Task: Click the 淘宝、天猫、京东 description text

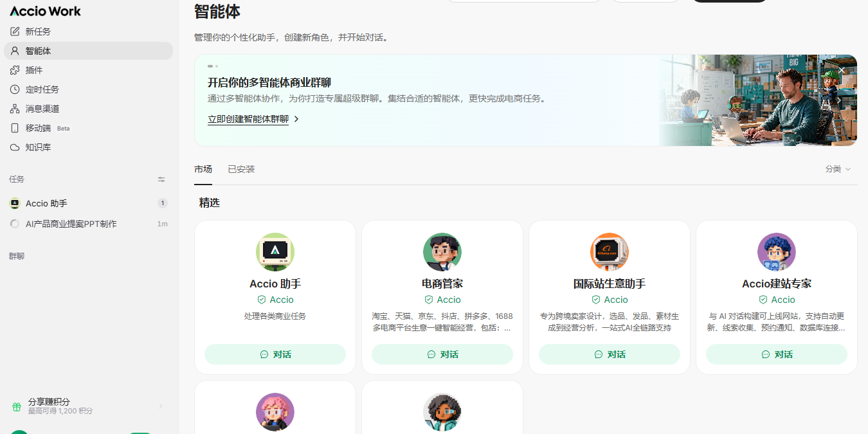Action: (442, 322)
